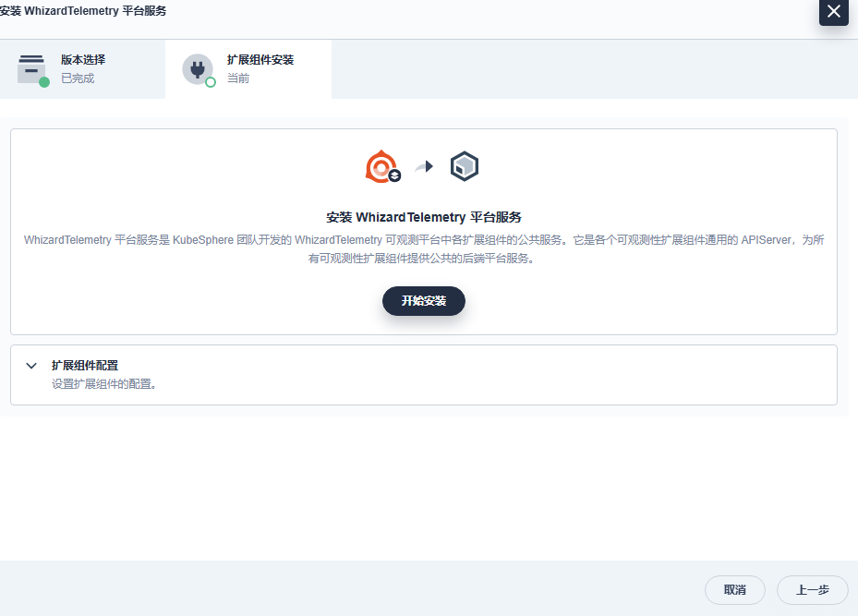Viewport: 858px width, 616px height.
Task: Select the 扩展组件安装 step tab
Action: tap(248, 69)
